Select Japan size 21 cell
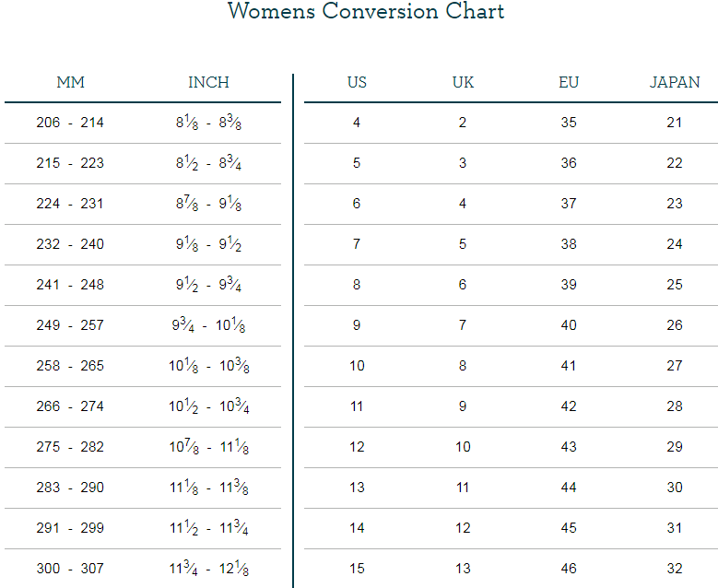The height and width of the screenshot is (588, 718). click(x=675, y=123)
